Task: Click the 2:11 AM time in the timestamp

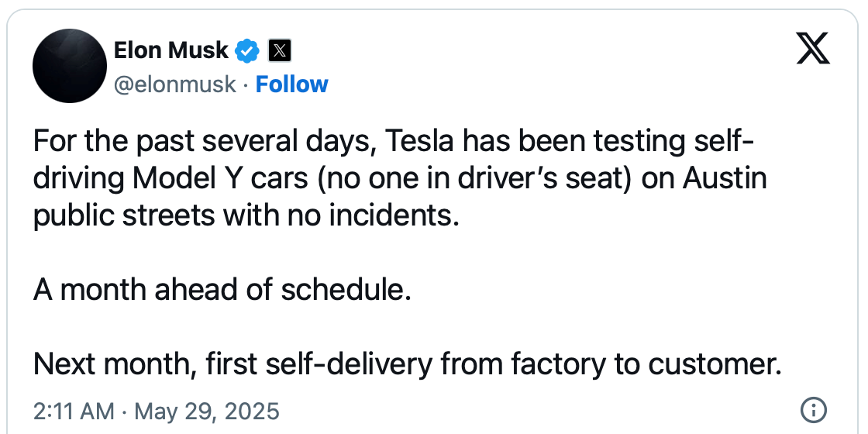Action: point(74,410)
